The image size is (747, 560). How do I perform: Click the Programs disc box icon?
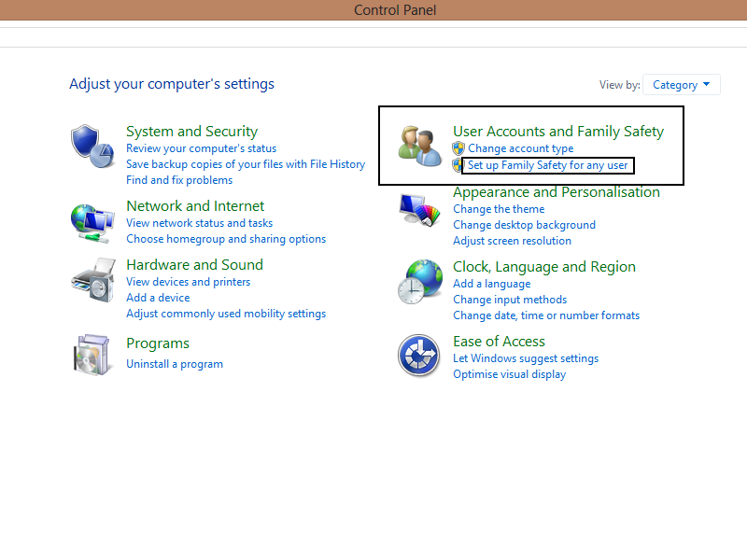point(92,355)
